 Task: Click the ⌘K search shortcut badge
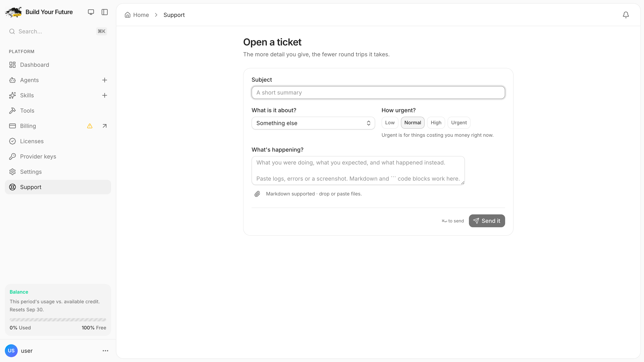pyautogui.click(x=101, y=32)
